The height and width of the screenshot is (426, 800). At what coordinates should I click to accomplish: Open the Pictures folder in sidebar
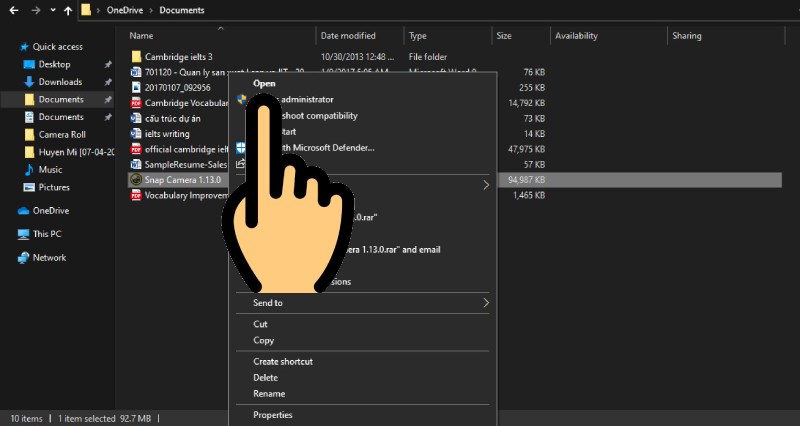(53, 187)
